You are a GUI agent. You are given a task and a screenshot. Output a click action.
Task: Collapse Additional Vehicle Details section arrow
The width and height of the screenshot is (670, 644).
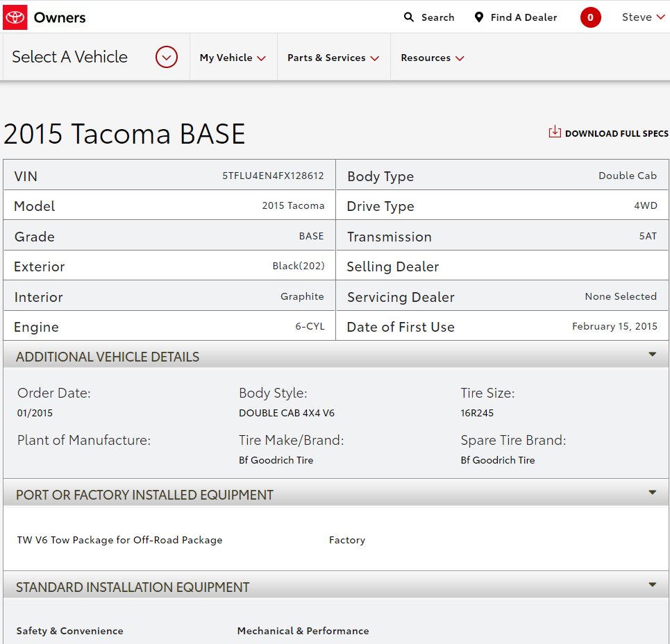pyautogui.click(x=652, y=354)
